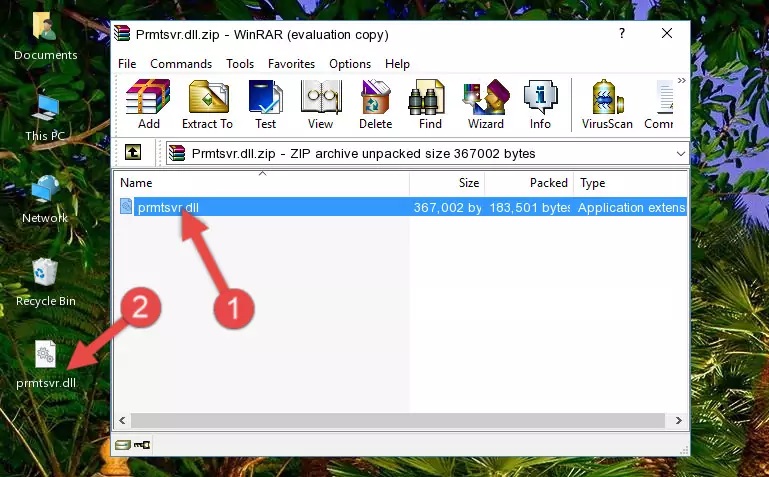
Task: Sort by Name column header
Action: 262,183
